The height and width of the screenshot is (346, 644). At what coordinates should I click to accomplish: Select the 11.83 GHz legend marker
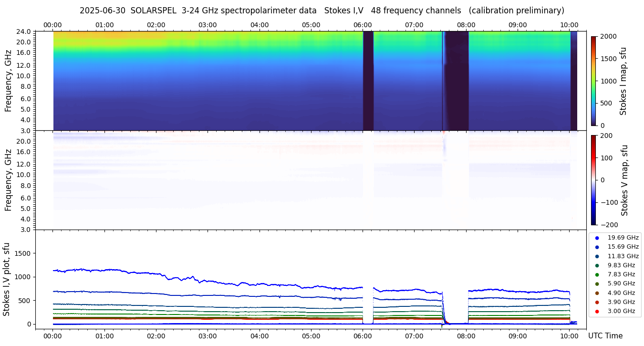click(597, 256)
